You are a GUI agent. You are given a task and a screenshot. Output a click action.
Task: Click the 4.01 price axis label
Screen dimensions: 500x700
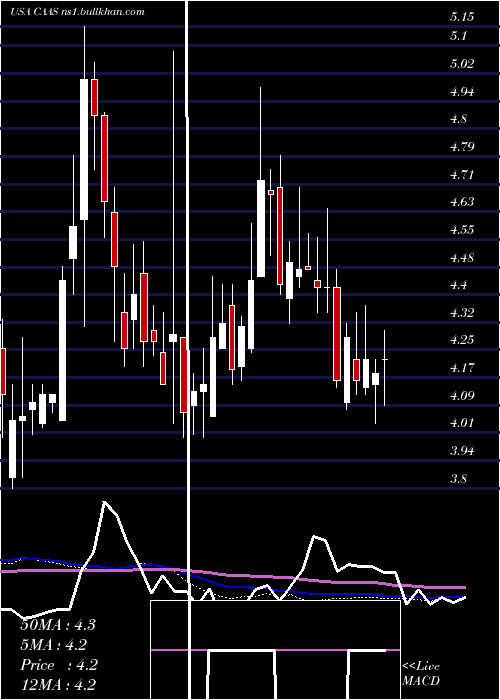tap(462, 422)
